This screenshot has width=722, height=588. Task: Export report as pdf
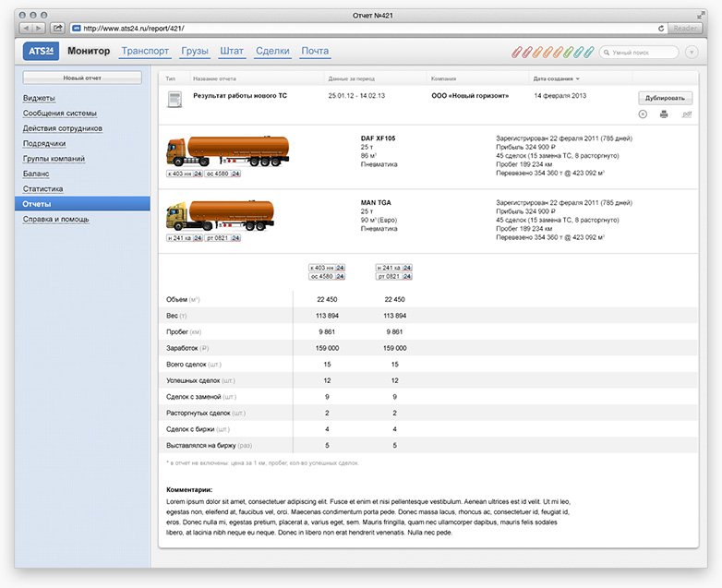687,114
